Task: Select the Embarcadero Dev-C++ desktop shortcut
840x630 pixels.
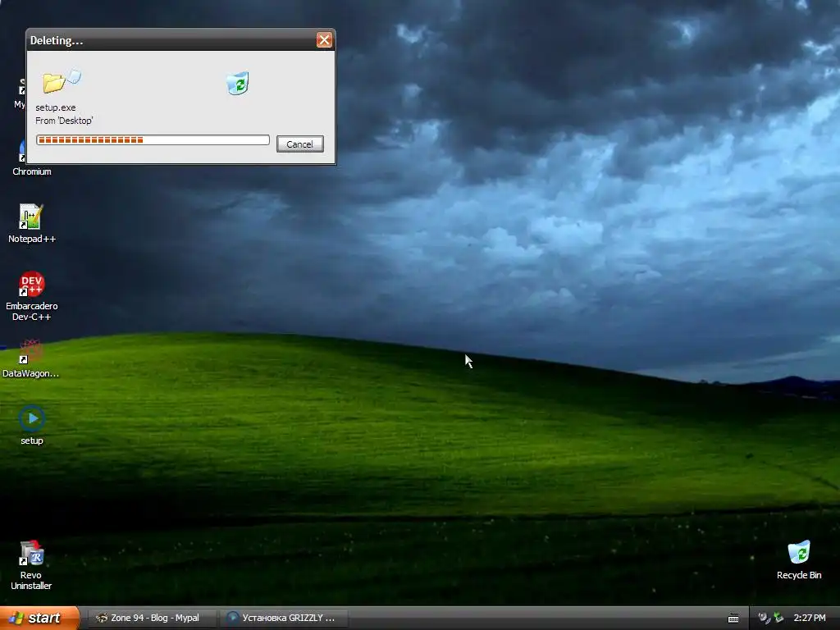Action: [32, 295]
